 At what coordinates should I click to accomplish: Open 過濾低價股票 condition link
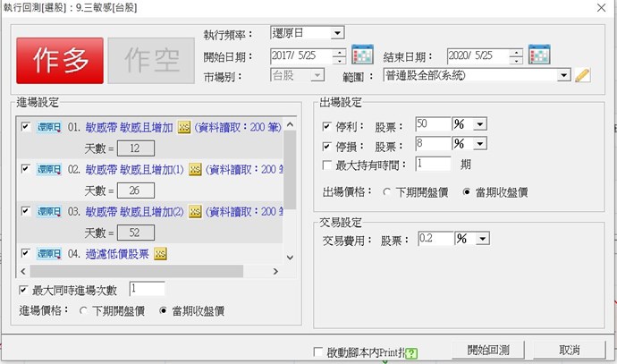coord(117,254)
